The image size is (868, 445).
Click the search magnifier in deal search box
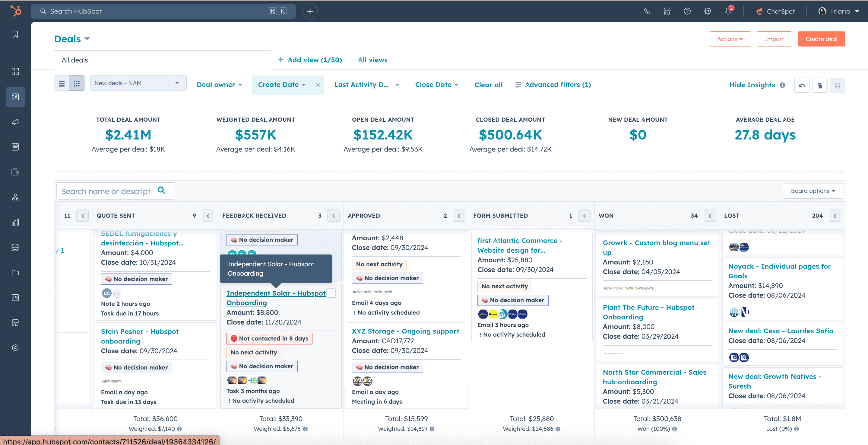161,190
